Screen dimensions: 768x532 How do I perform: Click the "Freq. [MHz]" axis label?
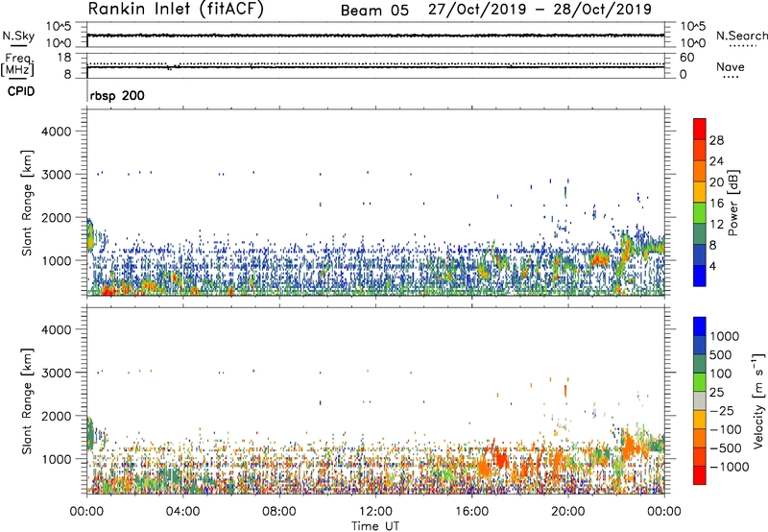[x=17, y=65]
